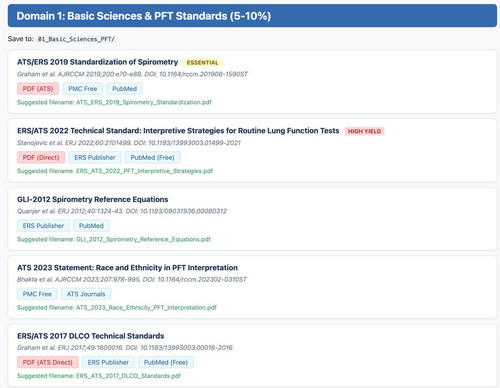Click ERS/ATS 2017 DLCO Technical Standards title
The width and height of the screenshot is (500, 388).
91,336
